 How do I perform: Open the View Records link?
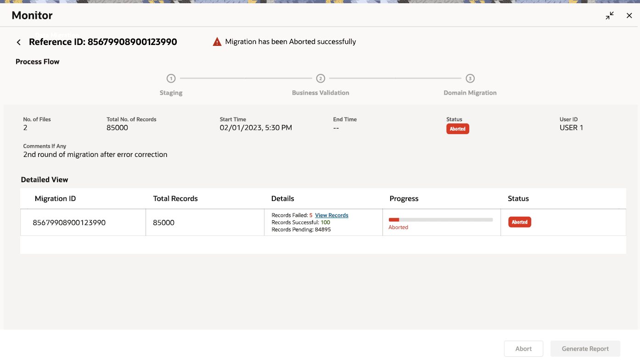click(x=331, y=215)
